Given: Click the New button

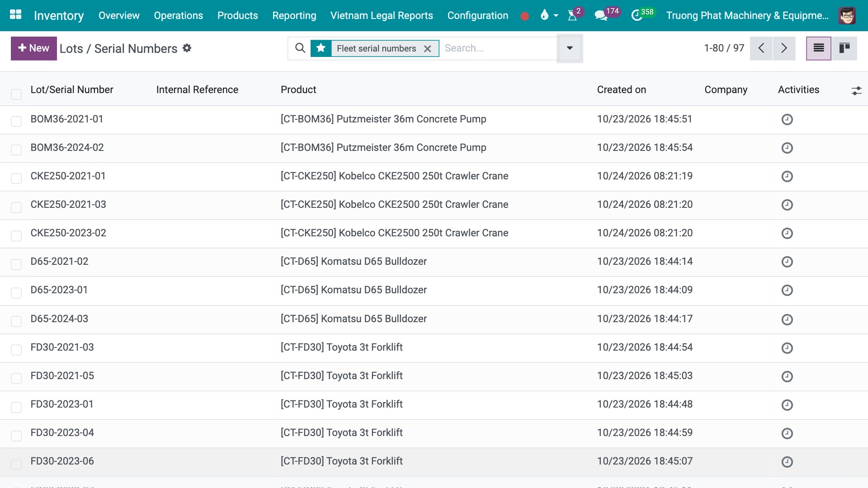Looking at the screenshot, I should pos(33,48).
